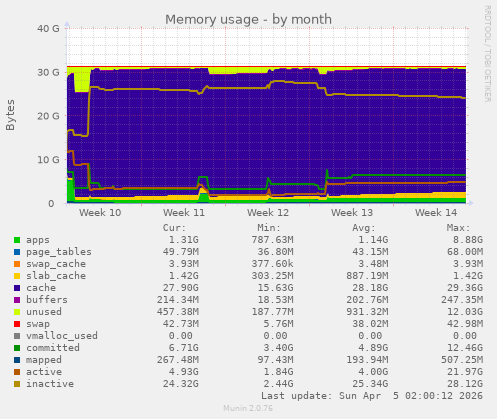Screen dimensions: 497x419
Task: Click the 'buffers' legend label
Action: [47, 300]
